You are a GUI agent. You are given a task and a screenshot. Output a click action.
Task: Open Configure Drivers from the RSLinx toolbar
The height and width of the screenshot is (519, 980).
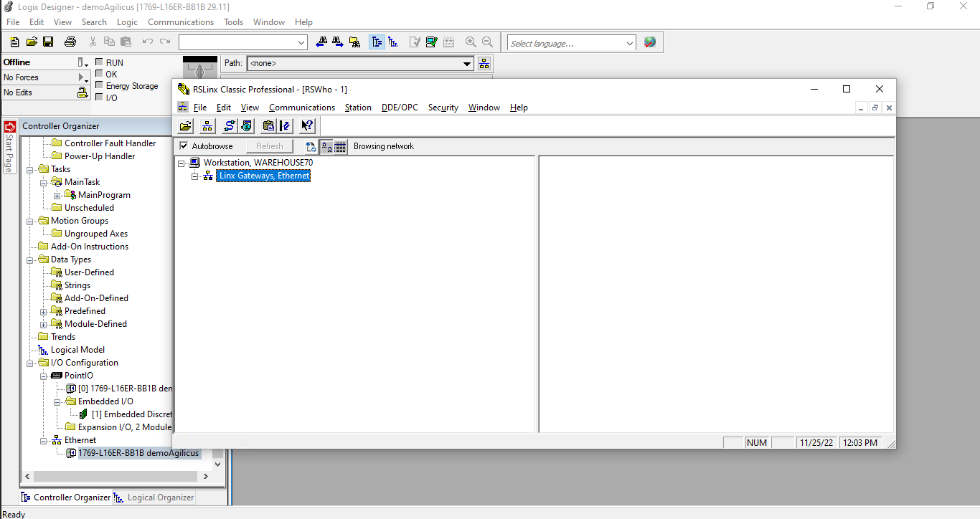coord(229,126)
